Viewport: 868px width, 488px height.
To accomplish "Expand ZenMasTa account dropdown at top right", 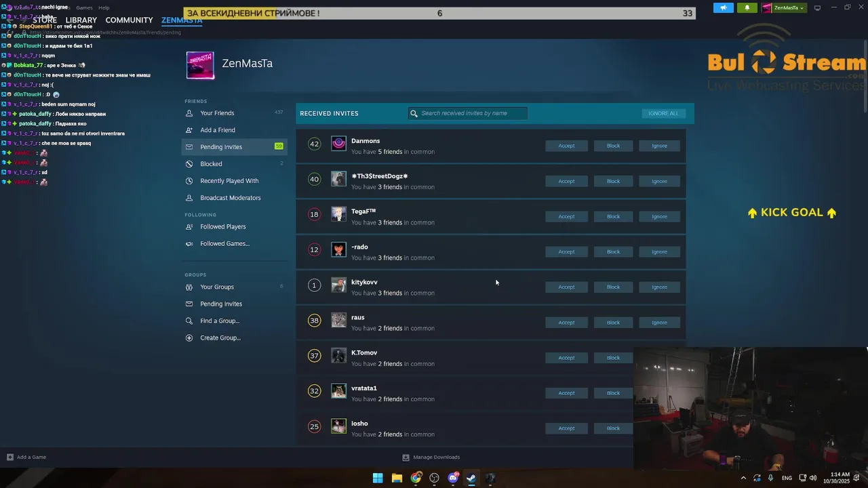I will (x=783, y=7).
